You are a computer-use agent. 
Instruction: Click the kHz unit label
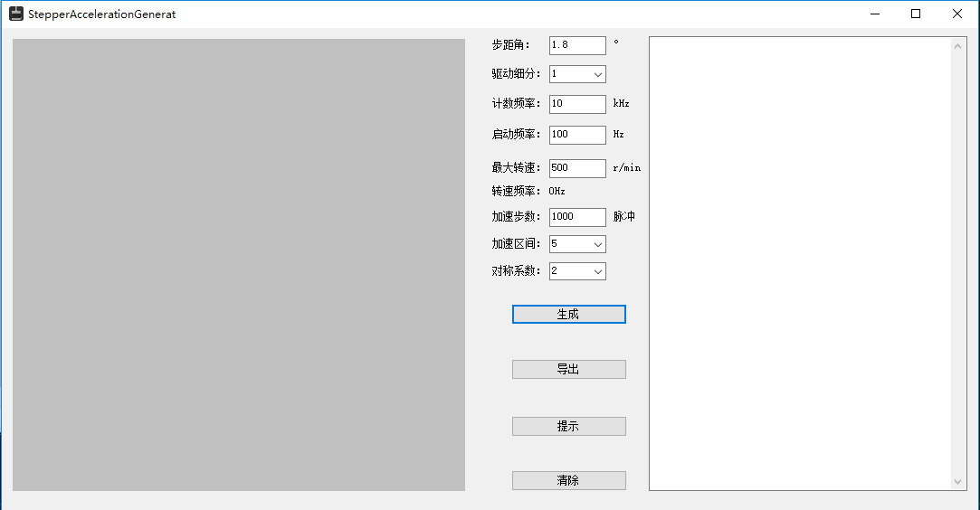coord(622,104)
